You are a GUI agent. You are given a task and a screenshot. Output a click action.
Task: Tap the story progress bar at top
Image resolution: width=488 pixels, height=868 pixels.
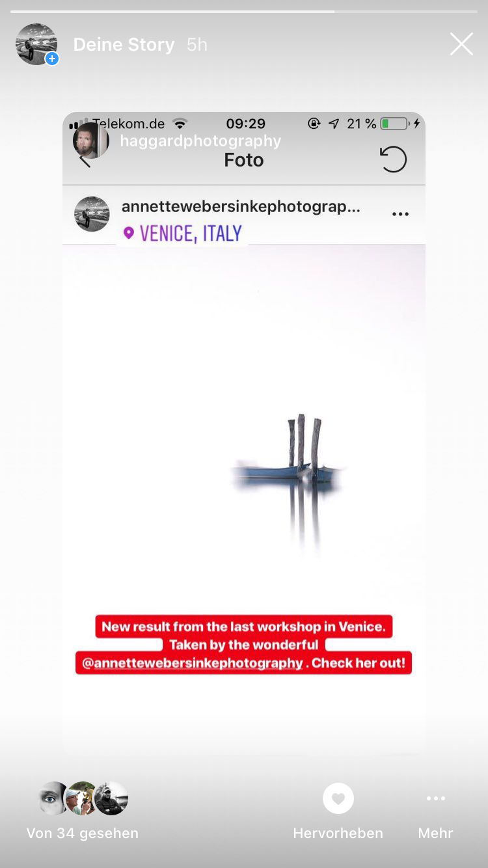pos(244,12)
